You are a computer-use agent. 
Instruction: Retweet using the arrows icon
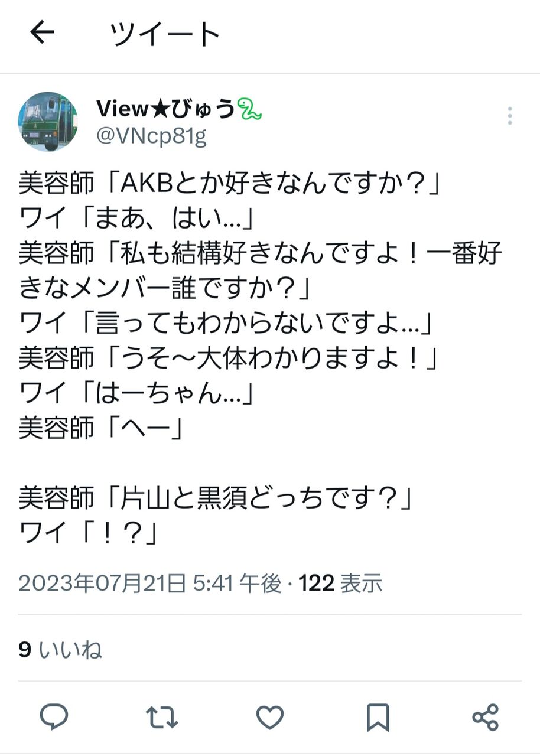tap(162, 718)
